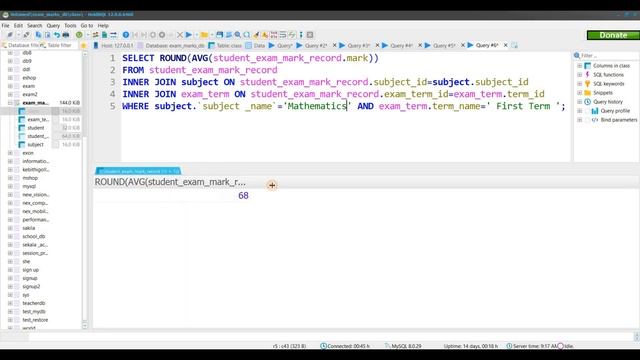
Task: Select Query profile in helpers panel
Action: pyautogui.click(x=615, y=111)
